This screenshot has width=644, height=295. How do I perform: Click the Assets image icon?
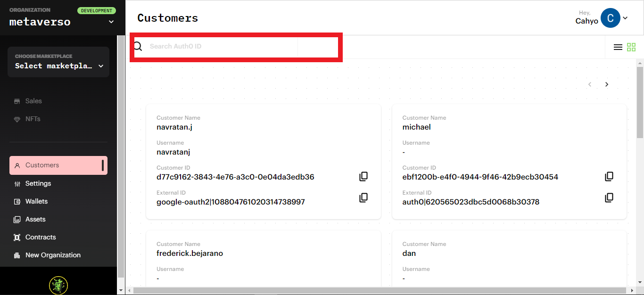point(17,220)
